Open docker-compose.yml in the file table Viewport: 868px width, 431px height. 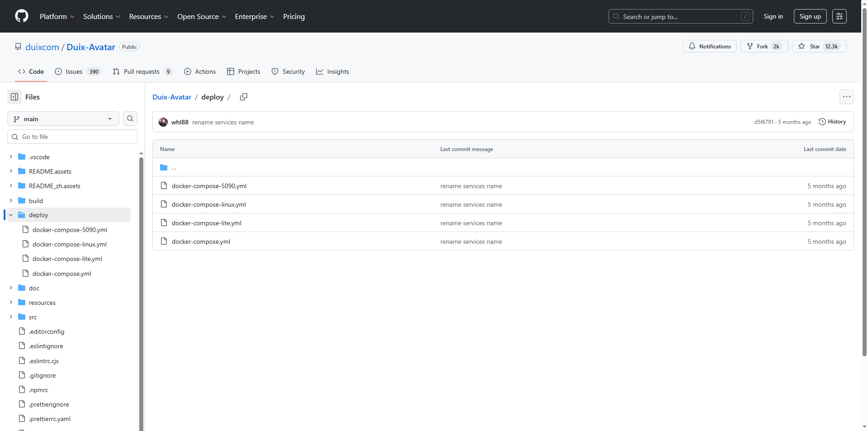click(x=201, y=242)
